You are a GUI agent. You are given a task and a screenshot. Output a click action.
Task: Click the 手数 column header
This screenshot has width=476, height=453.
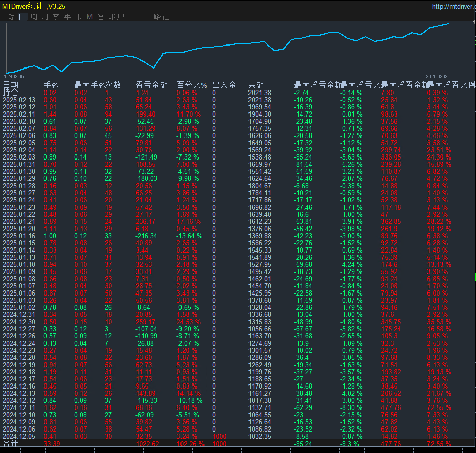pos(51,85)
